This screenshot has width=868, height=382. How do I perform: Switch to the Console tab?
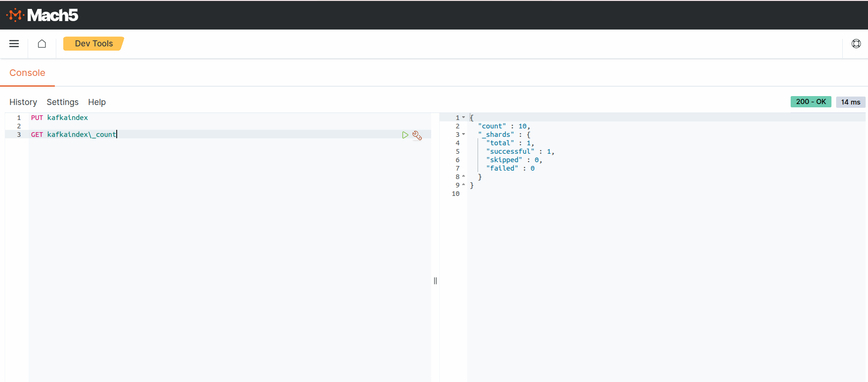pos(27,73)
